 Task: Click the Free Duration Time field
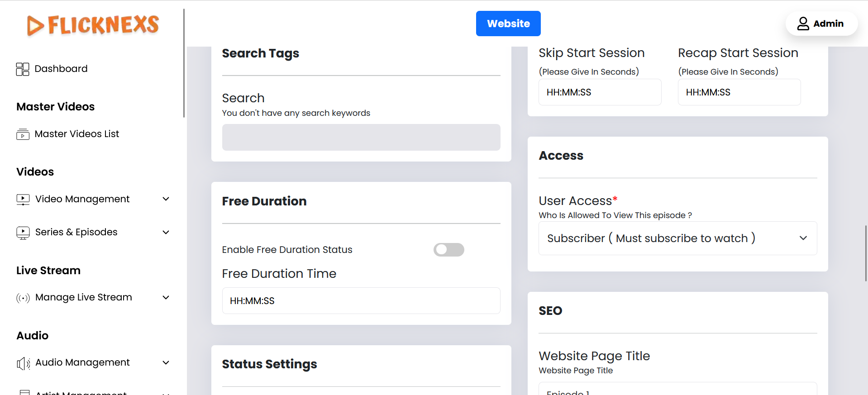361,301
